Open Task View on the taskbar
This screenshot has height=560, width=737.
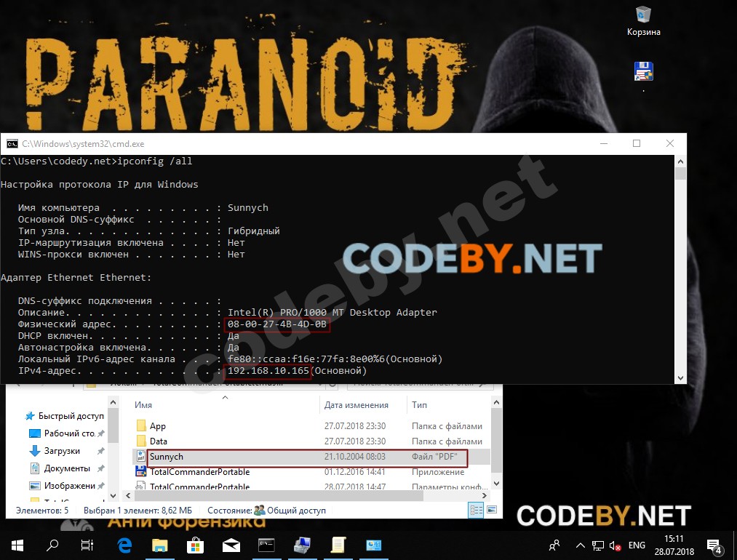(x=87, y=545)
